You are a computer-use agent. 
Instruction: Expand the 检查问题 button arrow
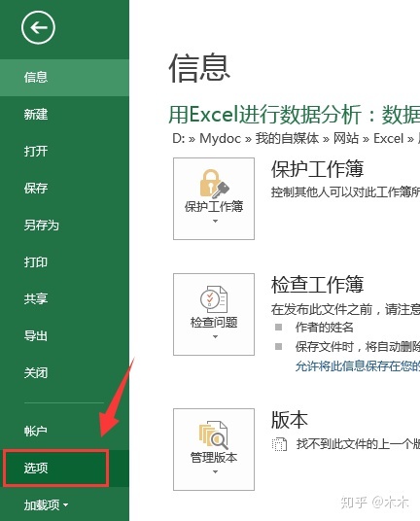pyautogui.click(x=215, y=337)
